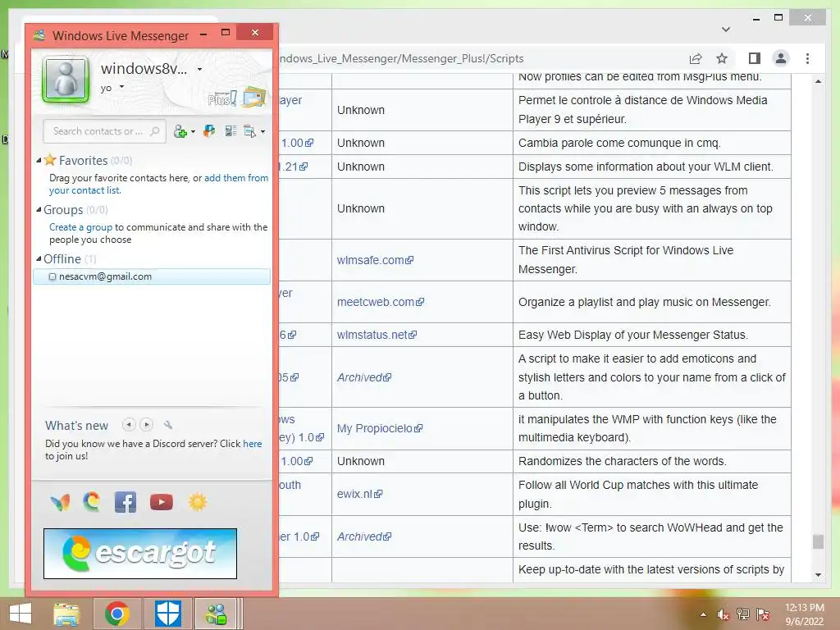Open File Explorer from the taskbar

coord(66,614)
